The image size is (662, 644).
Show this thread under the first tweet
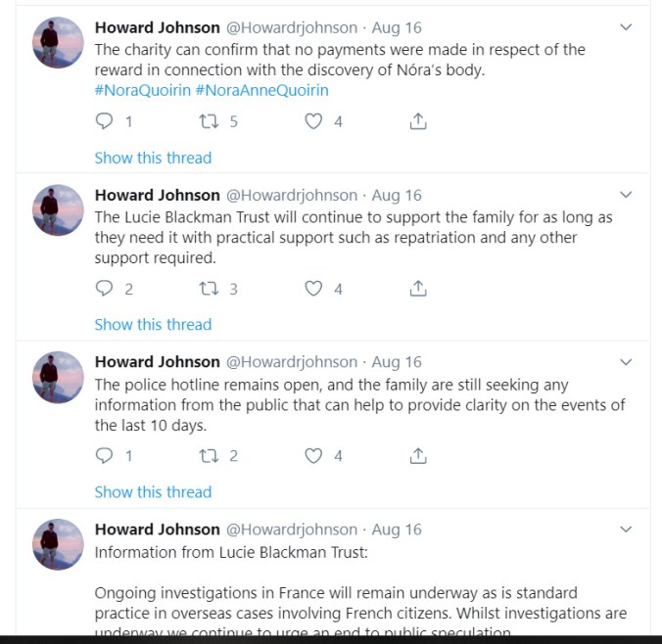point(153,158)
